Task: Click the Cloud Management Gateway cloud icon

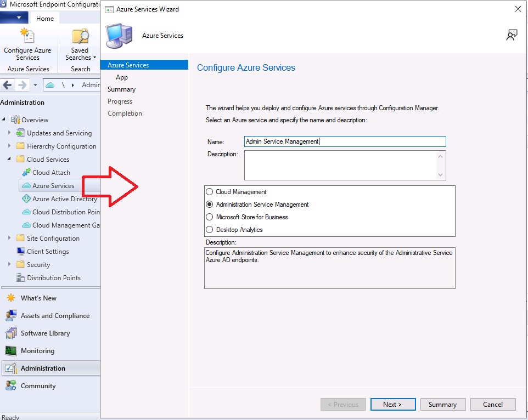Action: 26,225
